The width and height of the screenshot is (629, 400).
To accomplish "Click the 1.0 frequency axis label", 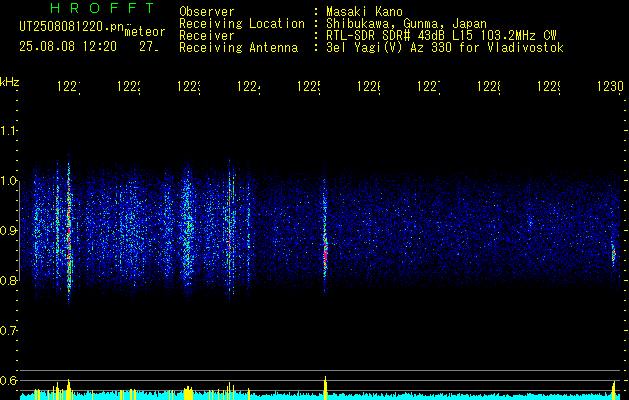I will pos(8,181).
